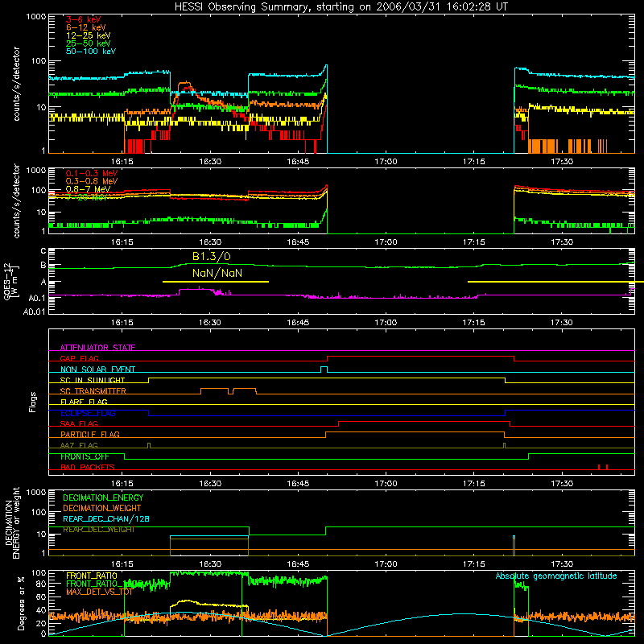Click the NON_SOLAR_EVENT flag label
The height and width of the screenshot is (644, 644).
97,369
